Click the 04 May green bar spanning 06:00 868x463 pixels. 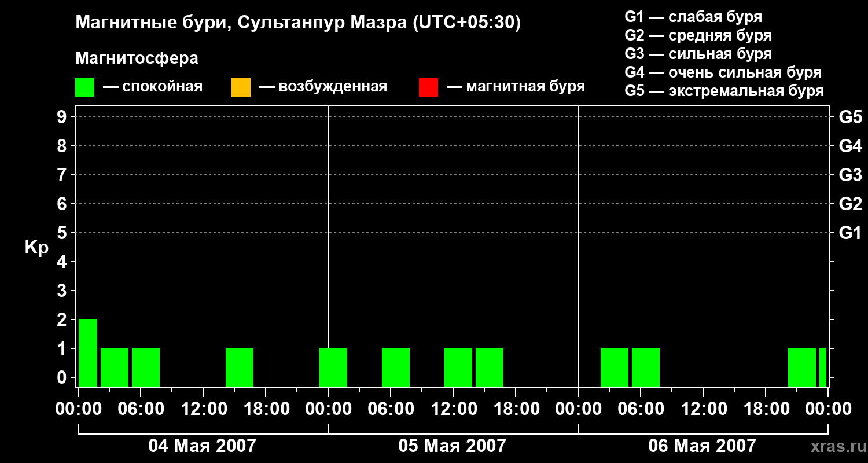pyautogui.click(x=146, y=367)
